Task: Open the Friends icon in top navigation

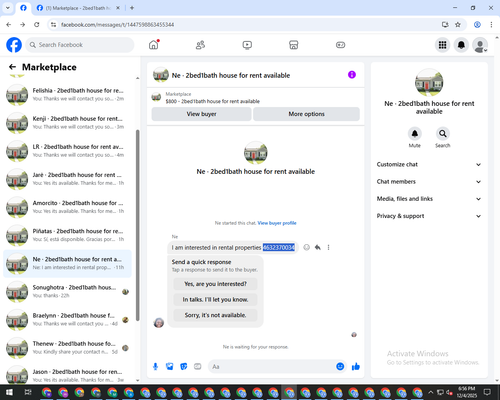Action: pos(200,45)
